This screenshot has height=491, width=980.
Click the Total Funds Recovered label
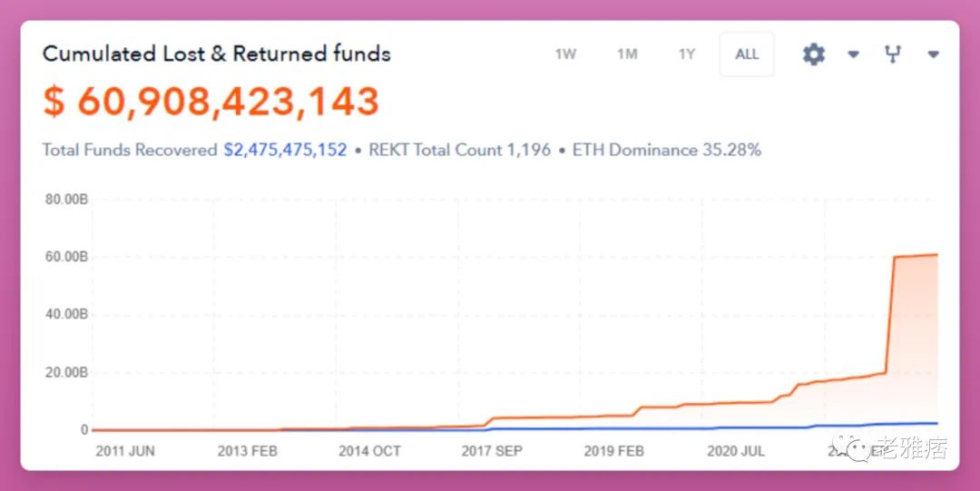(130, 150)
